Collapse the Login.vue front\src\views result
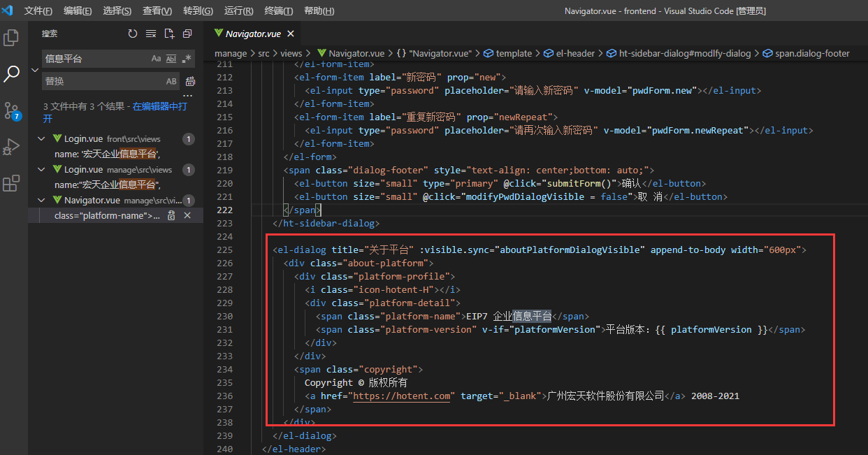 [x=42, y=139]
